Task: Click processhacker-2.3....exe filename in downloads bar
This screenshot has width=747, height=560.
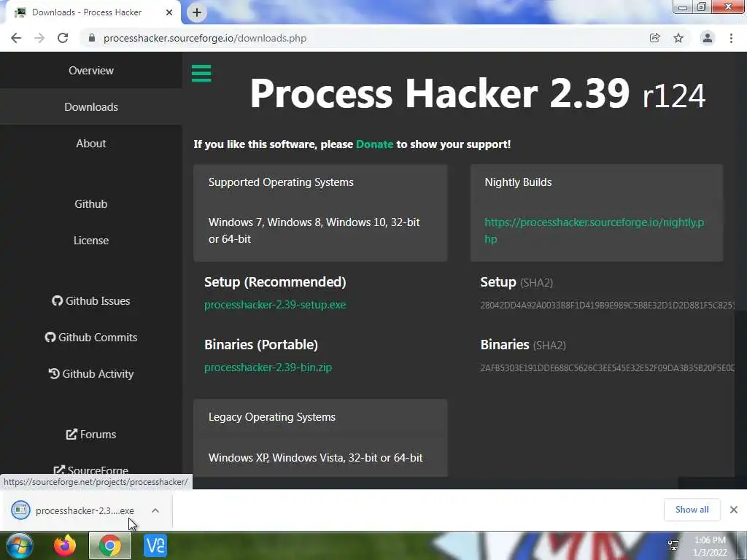Action: coord(85,510)
